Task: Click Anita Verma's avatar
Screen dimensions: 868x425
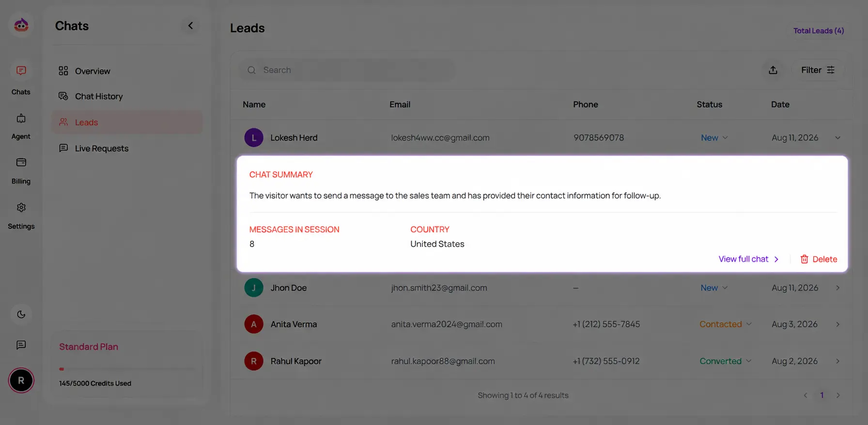Action: pyautogui.click(x=254, y=324)
